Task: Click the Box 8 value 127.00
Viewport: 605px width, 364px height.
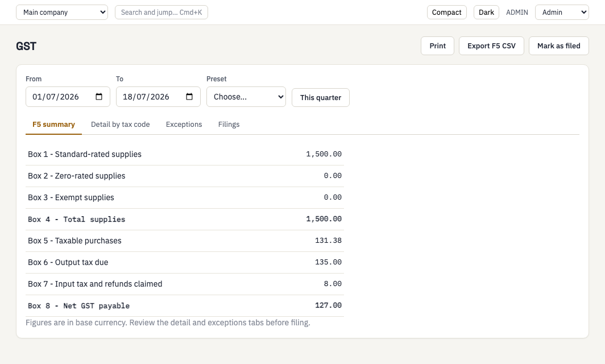Action: point(328,305)
